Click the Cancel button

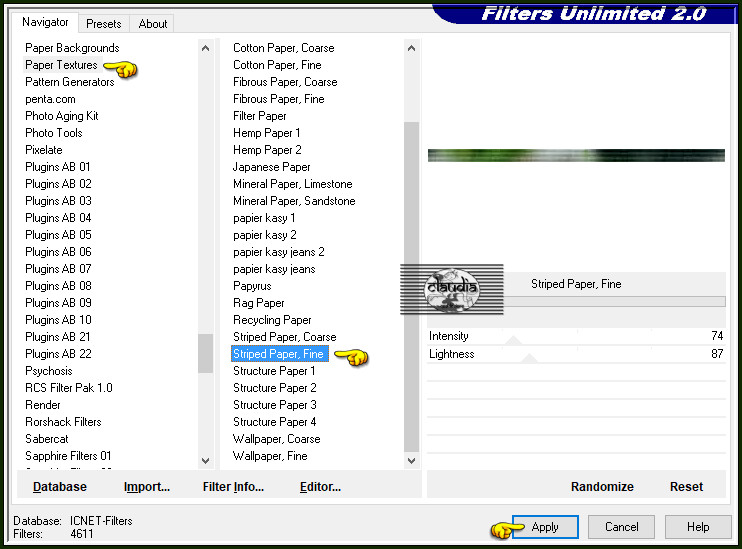pos(621,527)
